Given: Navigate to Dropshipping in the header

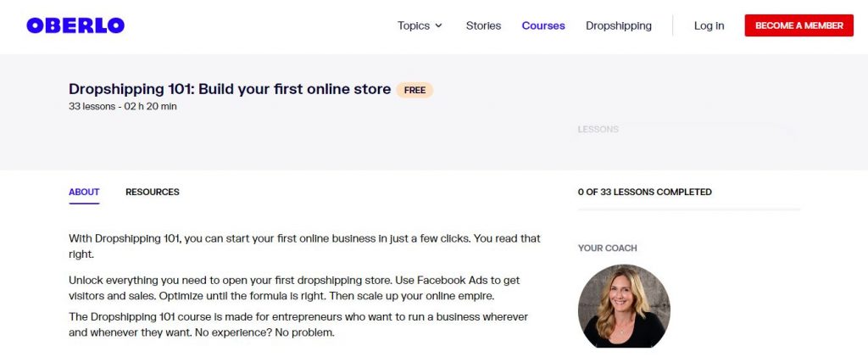Looking at the screenshot, I should point(619,25).
